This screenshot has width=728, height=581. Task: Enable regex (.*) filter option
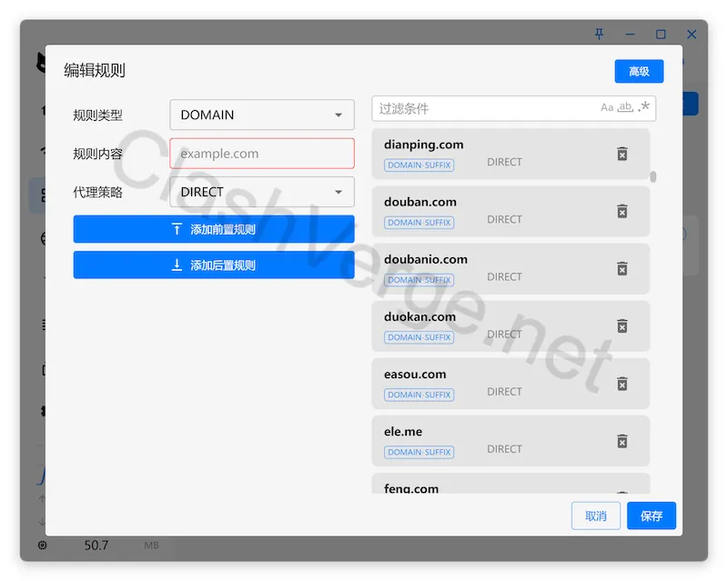click(644, 107)
